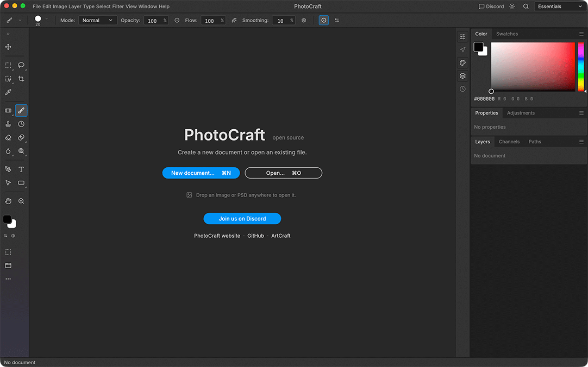Toggle the screen mode button
This screenshot has height=367, width=588.
(x=8, y=265)
